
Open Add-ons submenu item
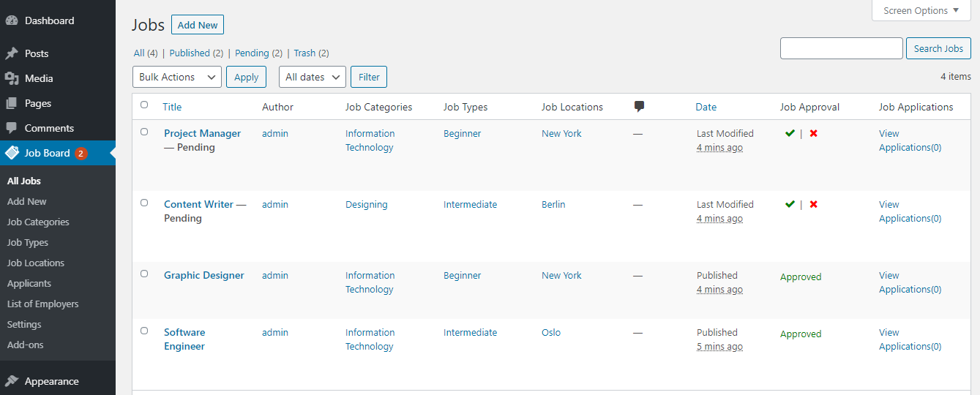tap(26, 345)
